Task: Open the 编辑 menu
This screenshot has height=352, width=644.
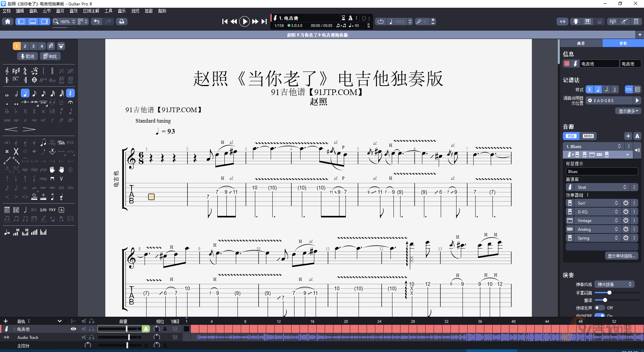Action: point(20,11)
